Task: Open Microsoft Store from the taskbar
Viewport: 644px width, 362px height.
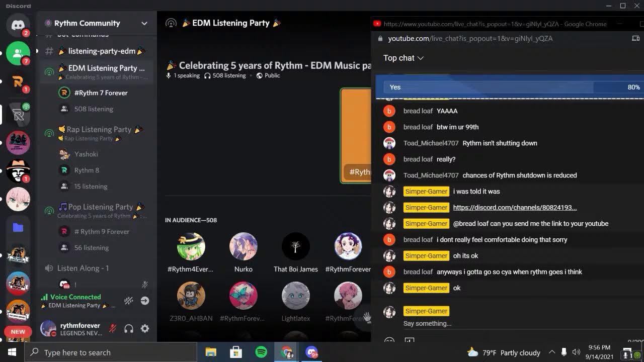Action: (x=236, y=352)
